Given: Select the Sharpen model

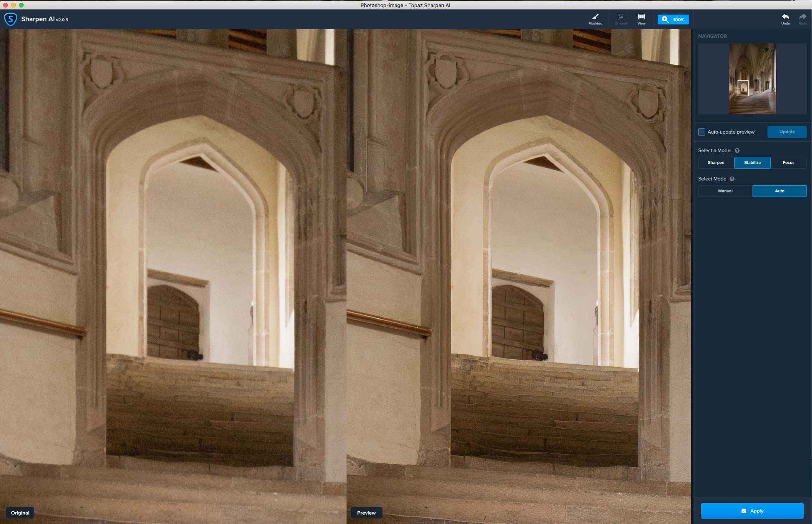Looking at the screenshot, I should pyautogui.click(x=716, y=163).
